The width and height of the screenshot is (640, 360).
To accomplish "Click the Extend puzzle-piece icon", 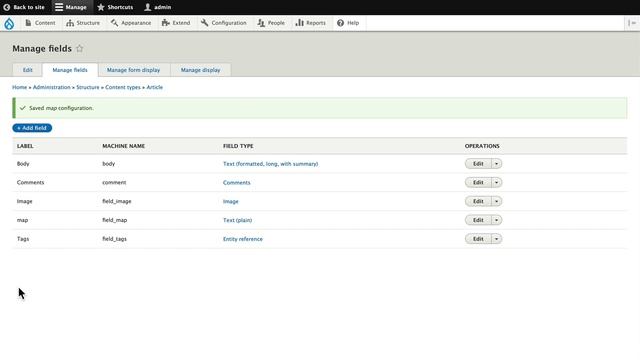I will coord(165,23).
